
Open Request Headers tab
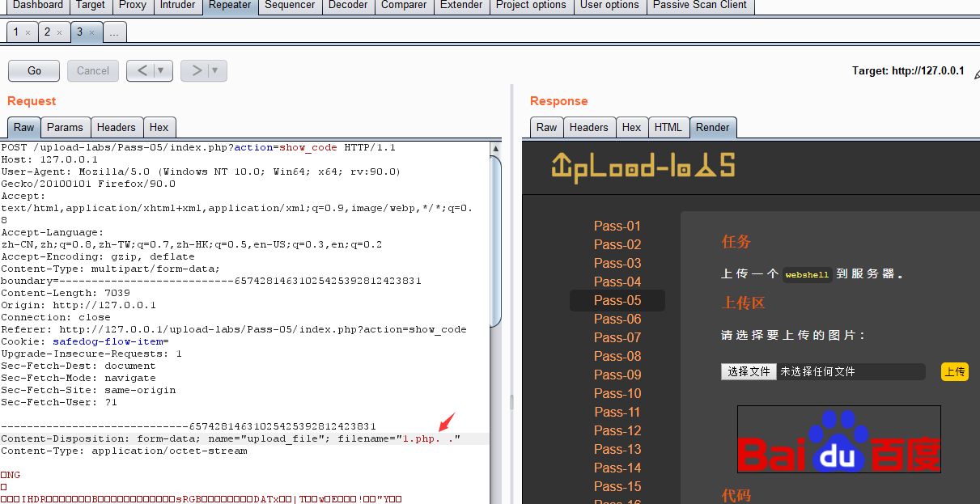pos(117,127)
